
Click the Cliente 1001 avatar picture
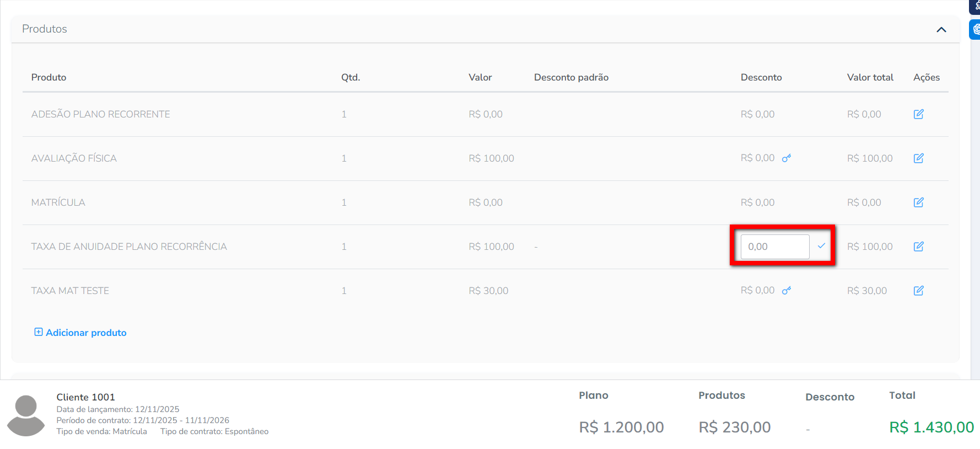coord(25,415)
